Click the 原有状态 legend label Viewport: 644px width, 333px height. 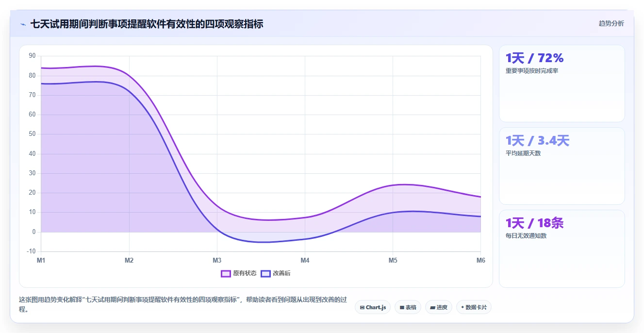coord(245,273)
